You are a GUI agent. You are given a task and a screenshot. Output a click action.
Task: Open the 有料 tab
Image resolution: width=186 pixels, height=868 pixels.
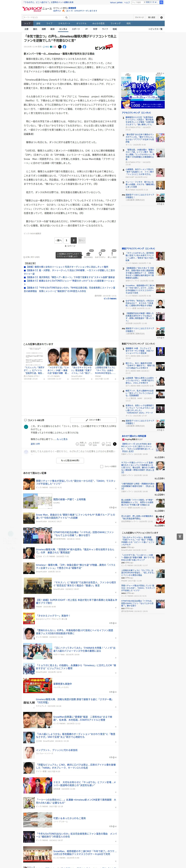(x=128, y=24)
